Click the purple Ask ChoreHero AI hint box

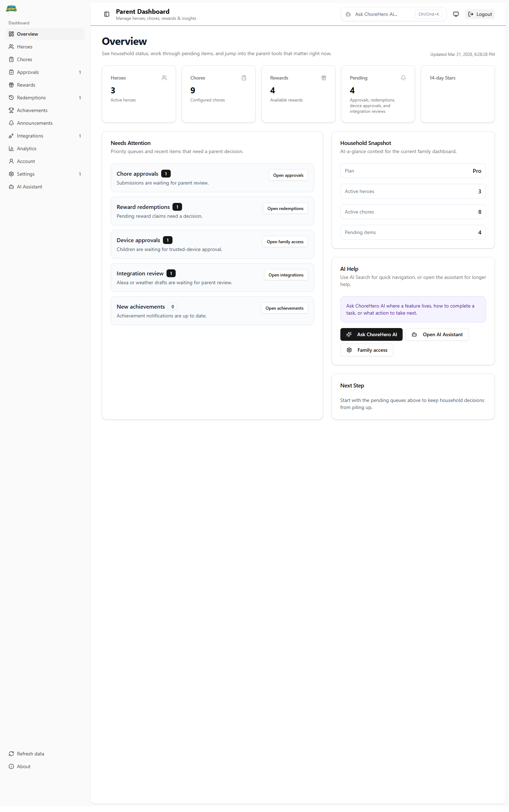(413, 309)
